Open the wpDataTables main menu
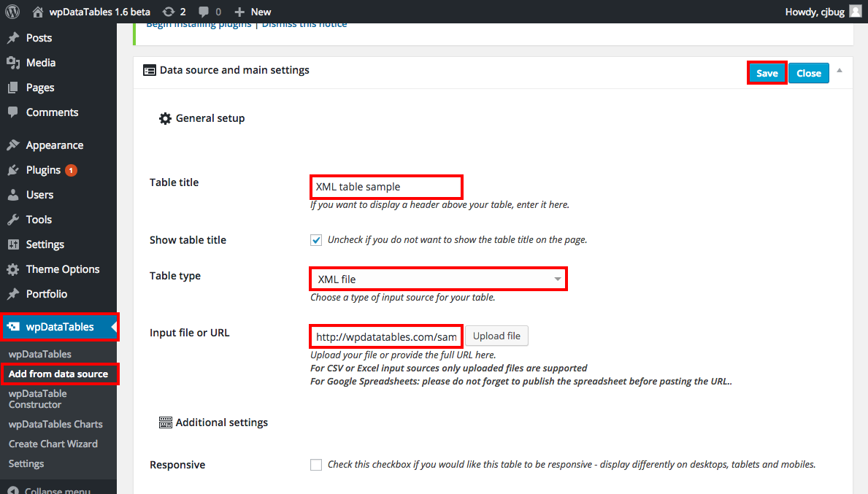Image resolution: width=868 pixels, height=494 pixels. pos(58,326)
